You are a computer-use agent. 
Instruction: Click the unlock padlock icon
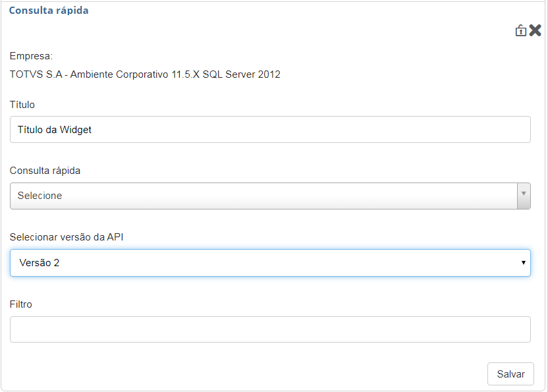[520, 30]
